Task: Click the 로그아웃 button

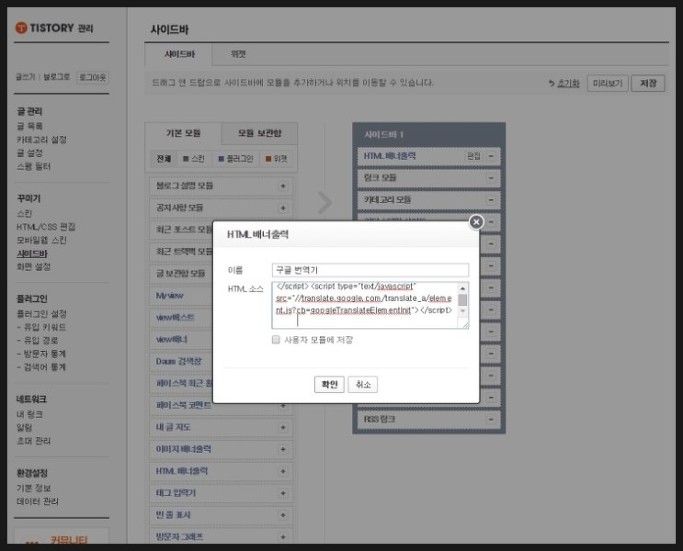Action: click(93, 78)
